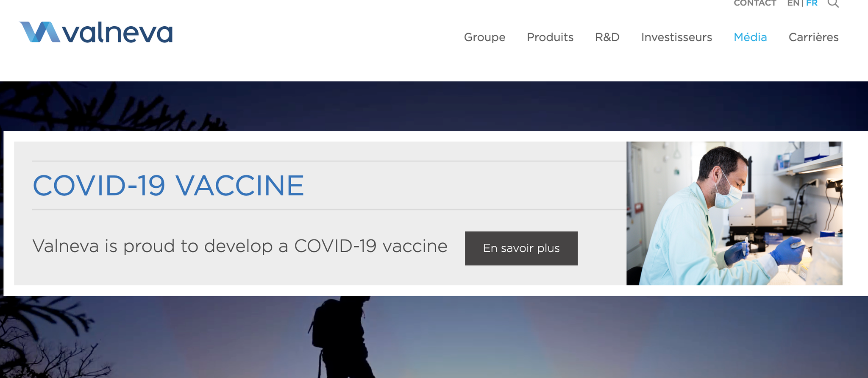Navigate to Carrières page
The height and width of the screenshot is (378, 868).
point(813,37)
